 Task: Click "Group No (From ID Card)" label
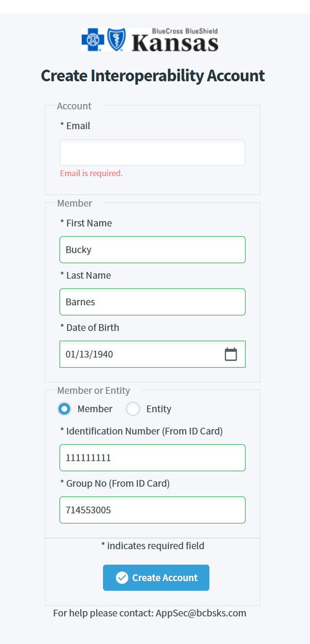pos(118,483)
